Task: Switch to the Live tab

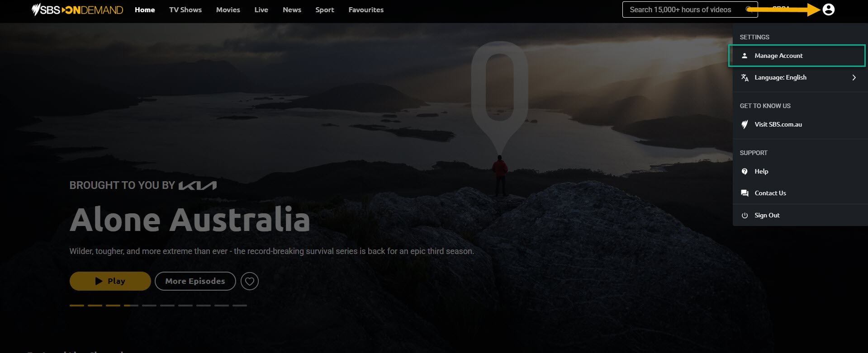Action: point(261,10)
